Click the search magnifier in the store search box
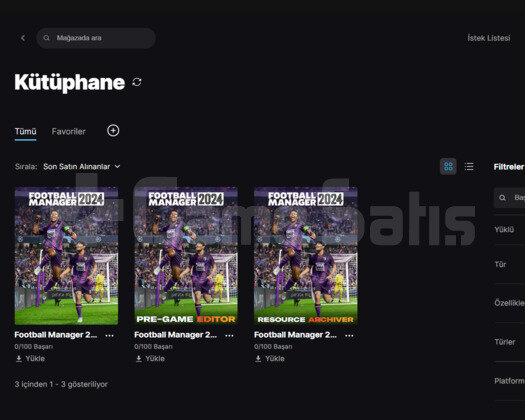Viewport: 525px width, 420px height. 47,38
